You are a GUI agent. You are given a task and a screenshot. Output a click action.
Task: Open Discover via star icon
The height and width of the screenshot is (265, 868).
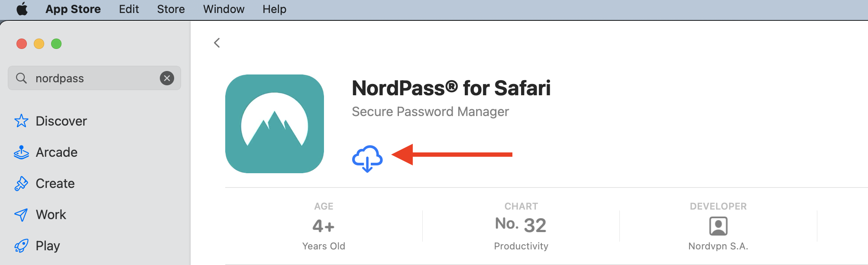pyautogui.click(x=21, y=121)
